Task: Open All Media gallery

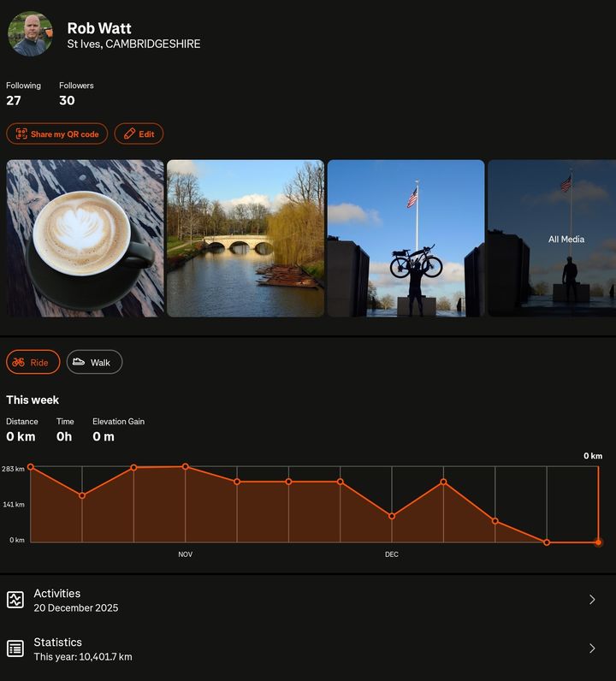Action: (566, 240)
